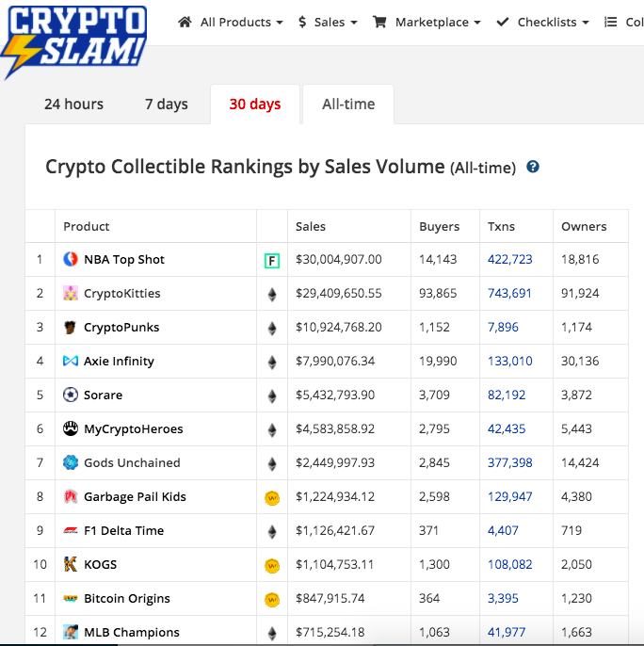Screen dimensions: 644x646
Task: Click the CryptoKitties cat icon
Action: [70, 293]
